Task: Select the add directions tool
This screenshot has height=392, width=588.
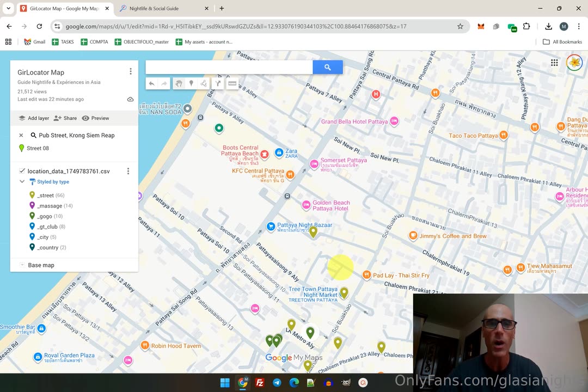Action: [217, 84]
